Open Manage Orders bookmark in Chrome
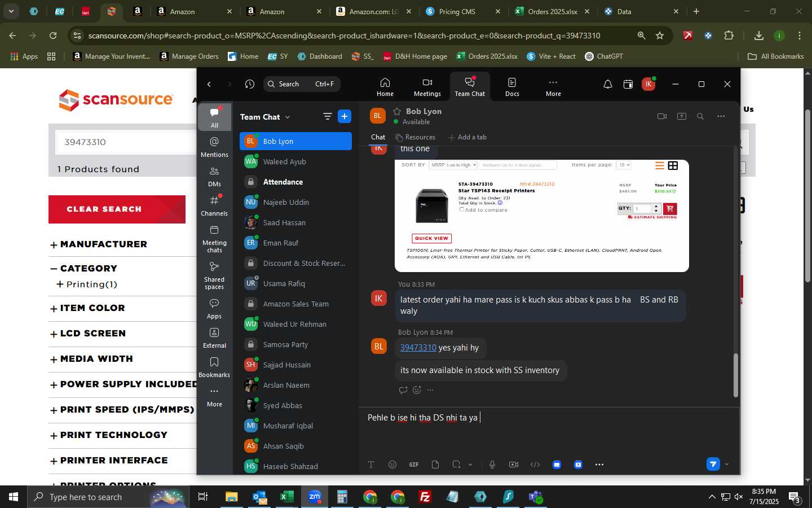Image resolution: width=812 pixels, height=508 pixels. [x=189, y=56]
